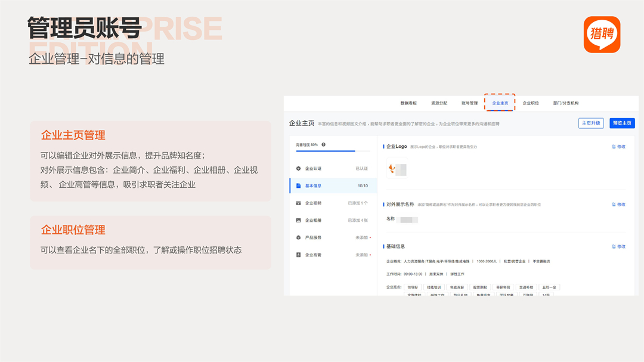Image resolution: width=644 pixels, height=362 pixels.
Task: Click 修改 link in 对外展示名称 section
Action: (621, 204)
